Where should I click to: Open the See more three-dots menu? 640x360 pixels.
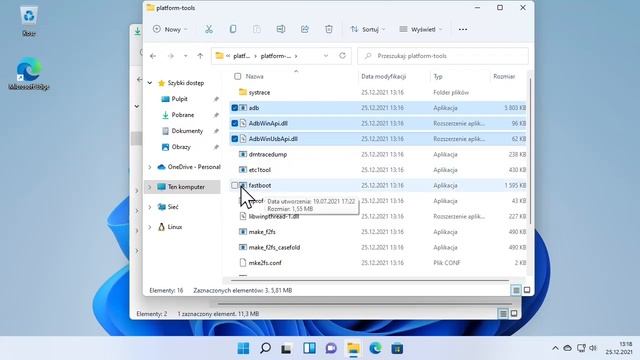[462, 29]
